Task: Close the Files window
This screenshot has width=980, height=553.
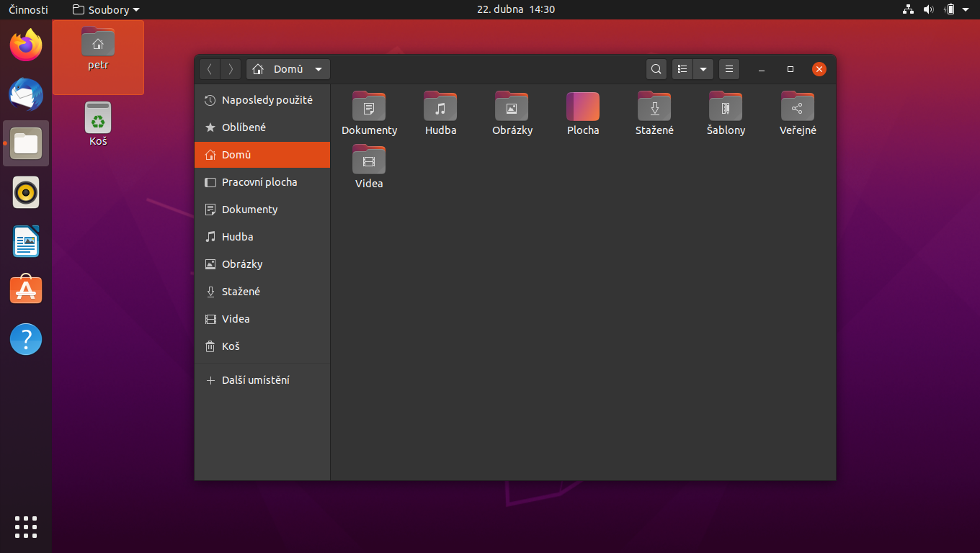Action: [x=819, y=69]
